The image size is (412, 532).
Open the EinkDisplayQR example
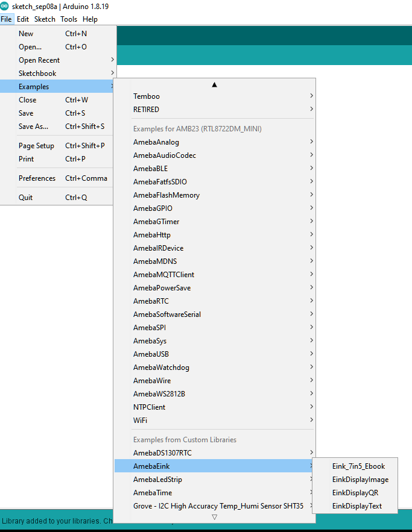point(355,492)
